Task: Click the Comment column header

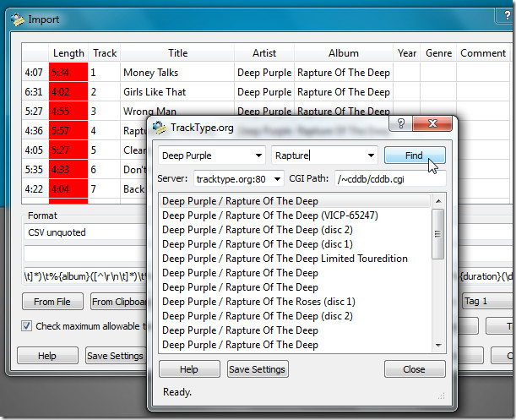Action: pyautogui.click(x=483, y=53)
